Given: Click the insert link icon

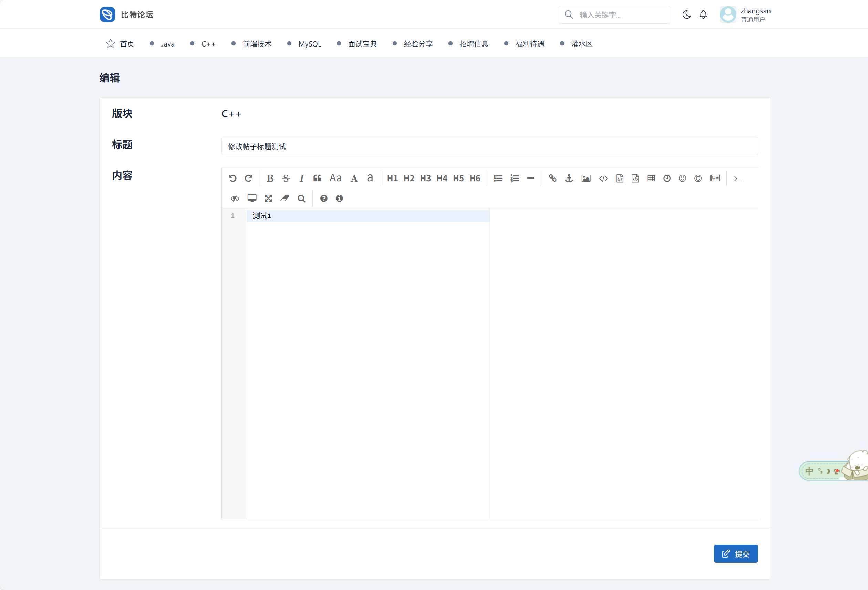Looking at the screenshot, I should (x=552, y=178).
